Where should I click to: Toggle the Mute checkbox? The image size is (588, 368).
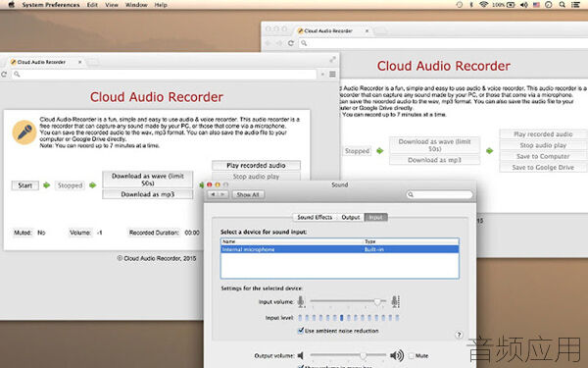tap(412, 355)
